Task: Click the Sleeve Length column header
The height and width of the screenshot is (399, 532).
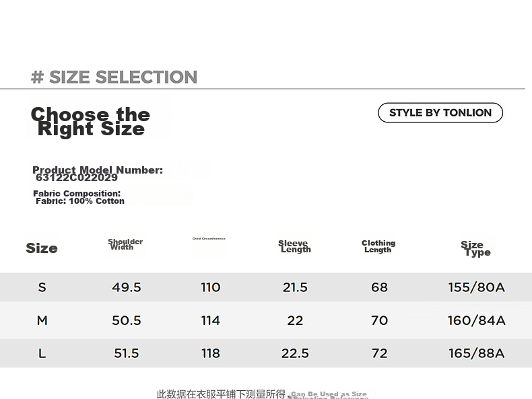Action: click(294, 246)
